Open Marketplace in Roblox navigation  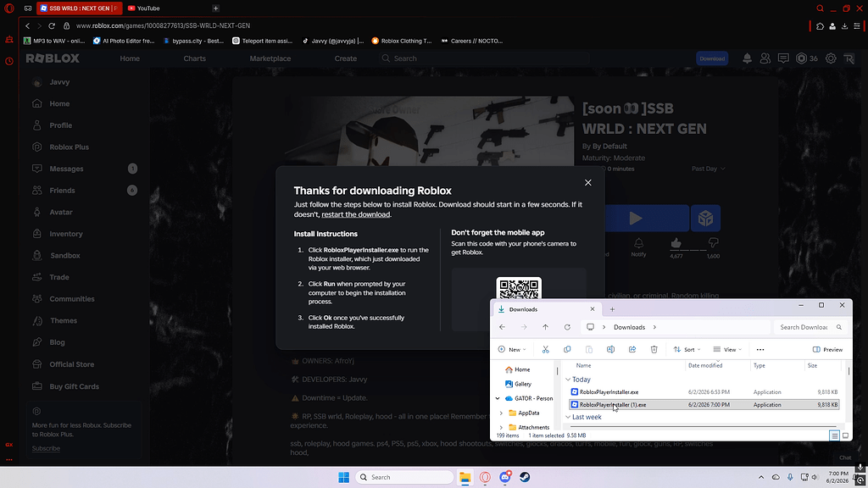pyautogui.click(x=270, y=58)
